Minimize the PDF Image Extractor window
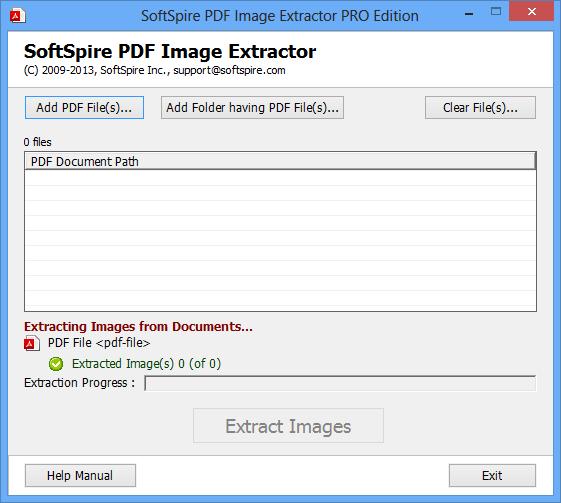 (469, 14)
